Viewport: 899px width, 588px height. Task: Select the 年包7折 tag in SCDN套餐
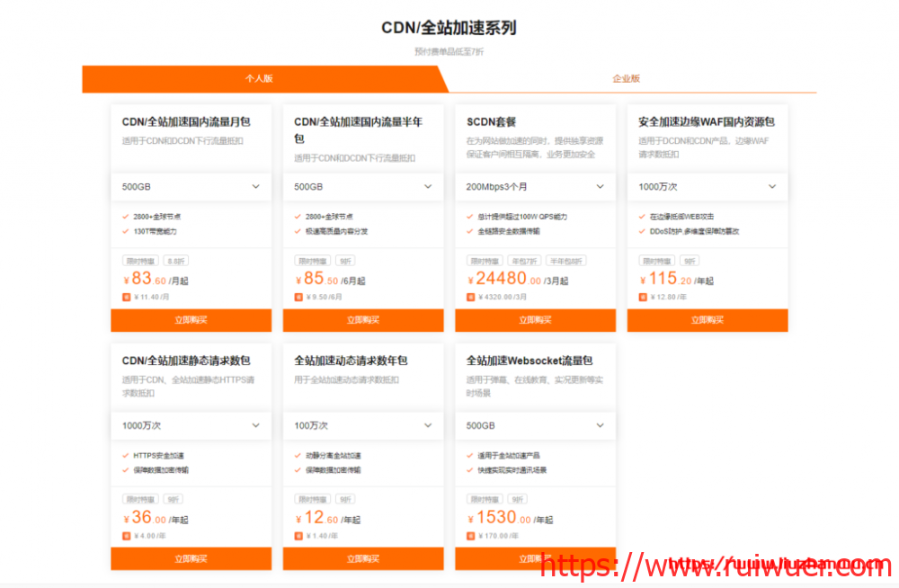pyautogui.click(x=527, y=261)
